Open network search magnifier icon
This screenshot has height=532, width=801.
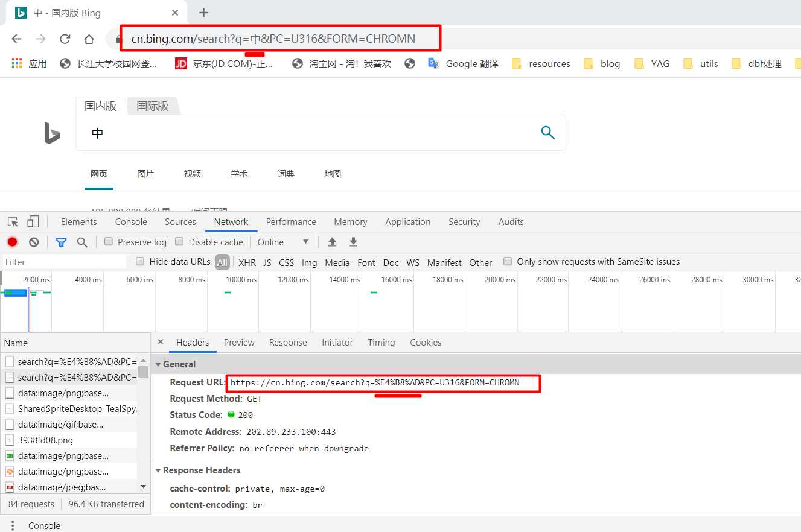pos(82,242)
